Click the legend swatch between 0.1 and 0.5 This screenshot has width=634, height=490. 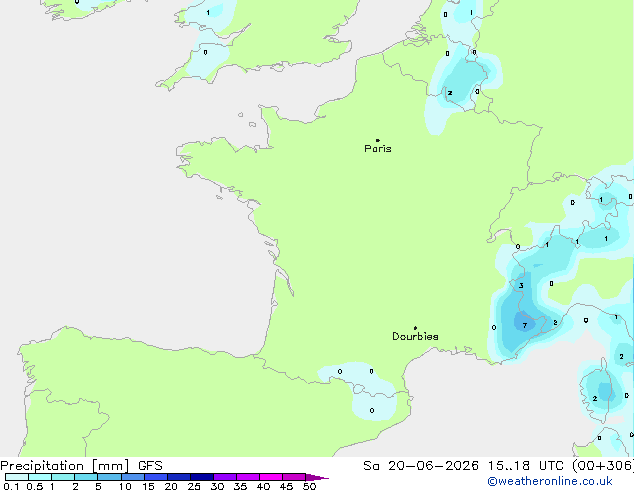17,477
